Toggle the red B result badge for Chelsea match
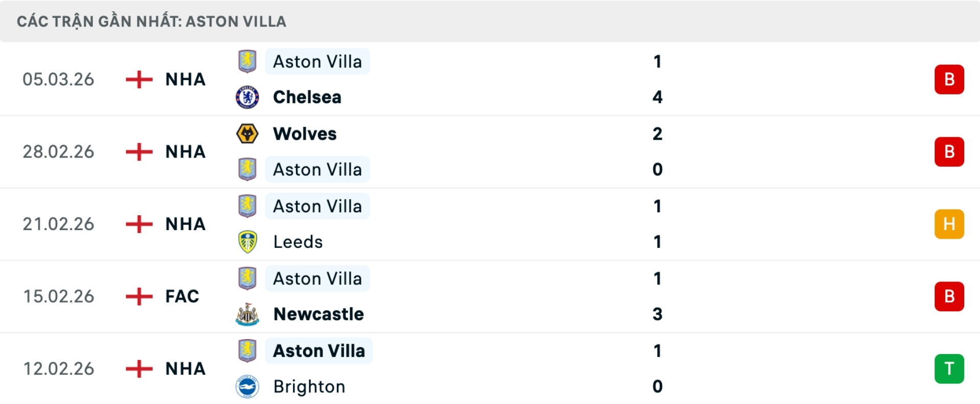980x404 pixels. (949, 79)
